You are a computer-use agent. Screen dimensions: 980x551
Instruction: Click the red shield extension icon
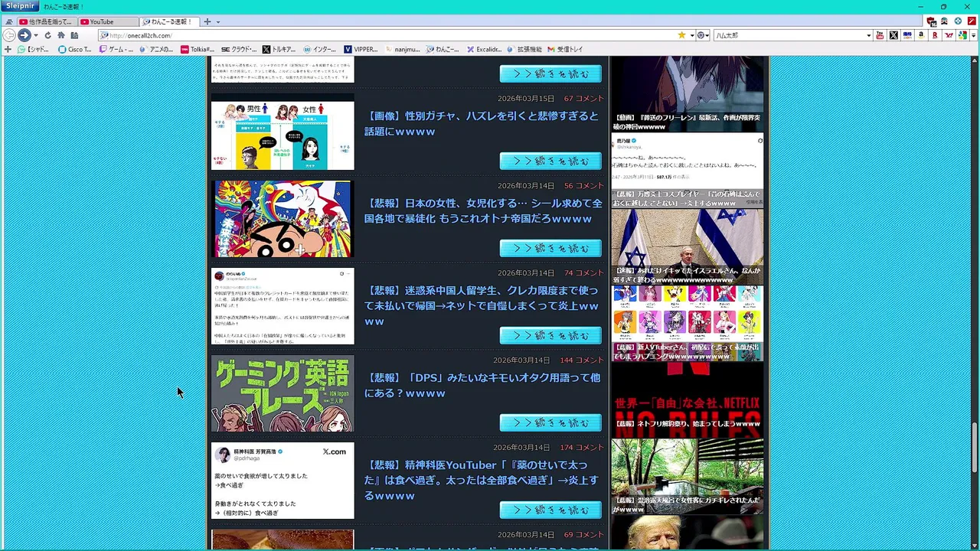tap(931, 21)
